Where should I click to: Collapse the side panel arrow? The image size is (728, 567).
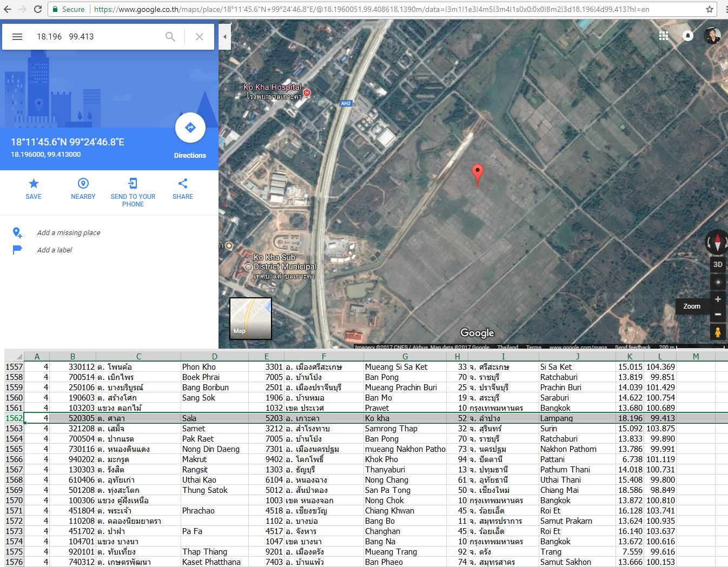225,37
